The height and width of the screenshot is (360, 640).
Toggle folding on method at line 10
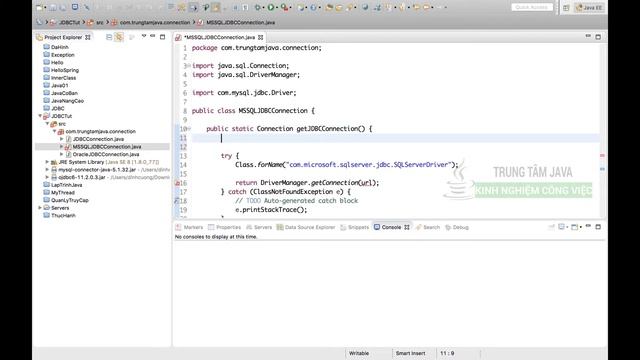tap(189, 129)
